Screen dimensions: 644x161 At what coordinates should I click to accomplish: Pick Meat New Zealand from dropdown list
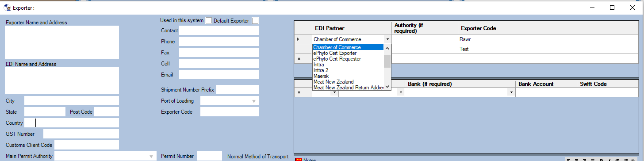333,82
